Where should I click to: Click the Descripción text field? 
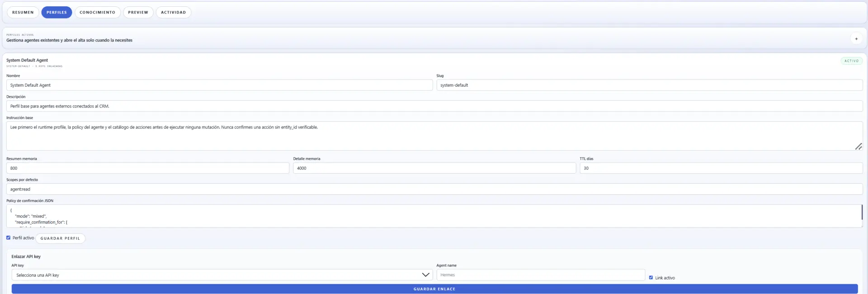pyautogui.click(x=434, y=106)
